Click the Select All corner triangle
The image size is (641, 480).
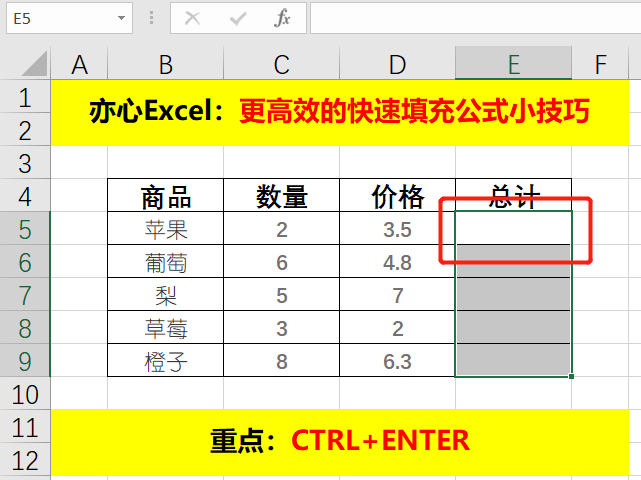point(34,63)
